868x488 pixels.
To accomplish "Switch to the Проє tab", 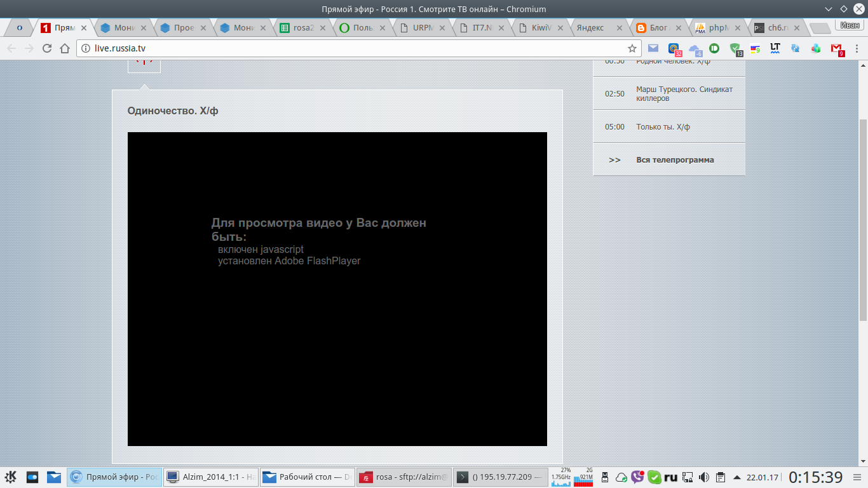I will tap(184, 28).
